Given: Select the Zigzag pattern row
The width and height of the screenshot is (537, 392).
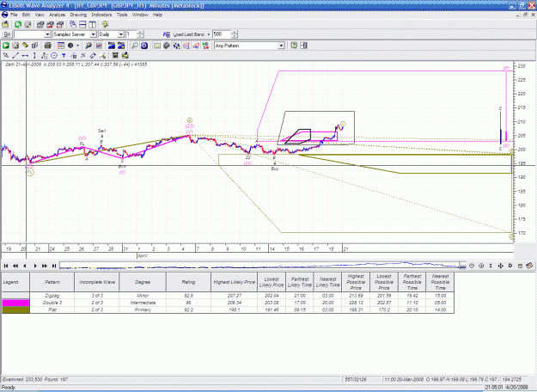Looking at the screenshot, I should click(228, 296).
